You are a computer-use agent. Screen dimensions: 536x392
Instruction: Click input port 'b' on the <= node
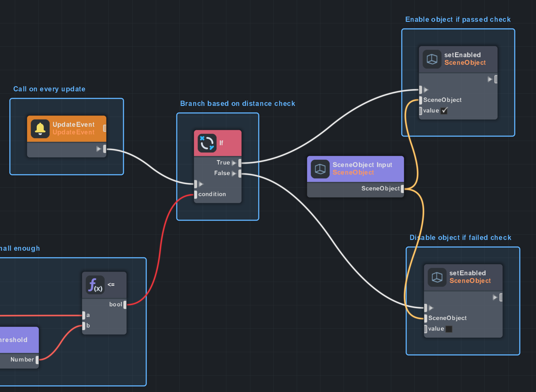pos(84,326)
